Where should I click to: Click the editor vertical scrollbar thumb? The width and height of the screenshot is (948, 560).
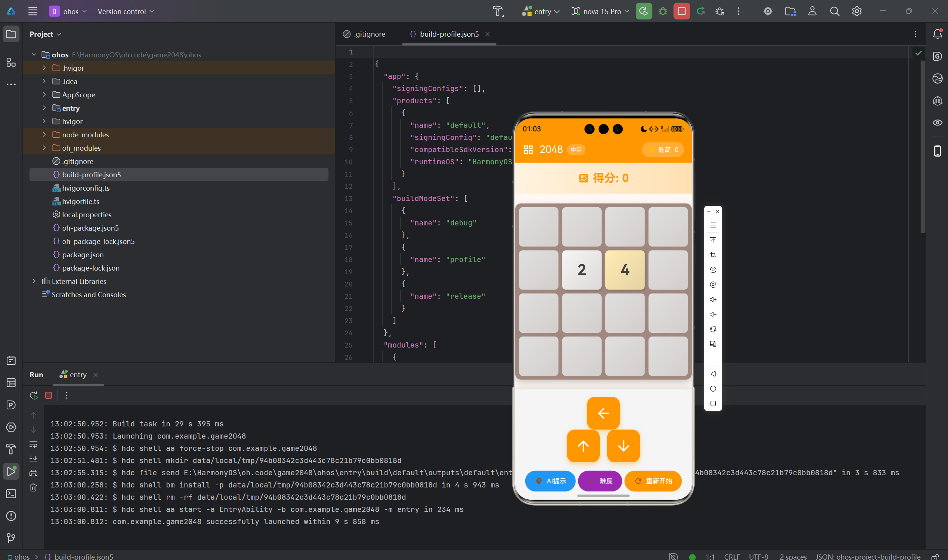(x=923, y=147)
